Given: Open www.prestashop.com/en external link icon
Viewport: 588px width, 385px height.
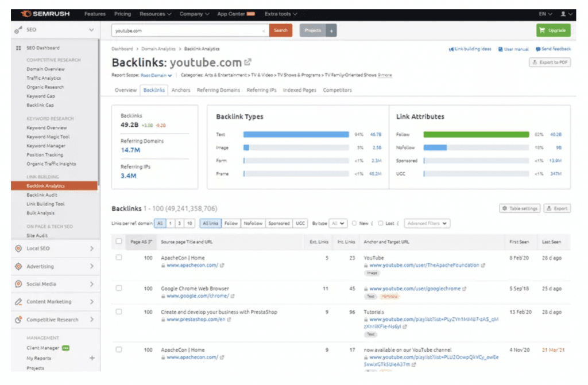Looking at the screenshot, I should coord(229,320).
